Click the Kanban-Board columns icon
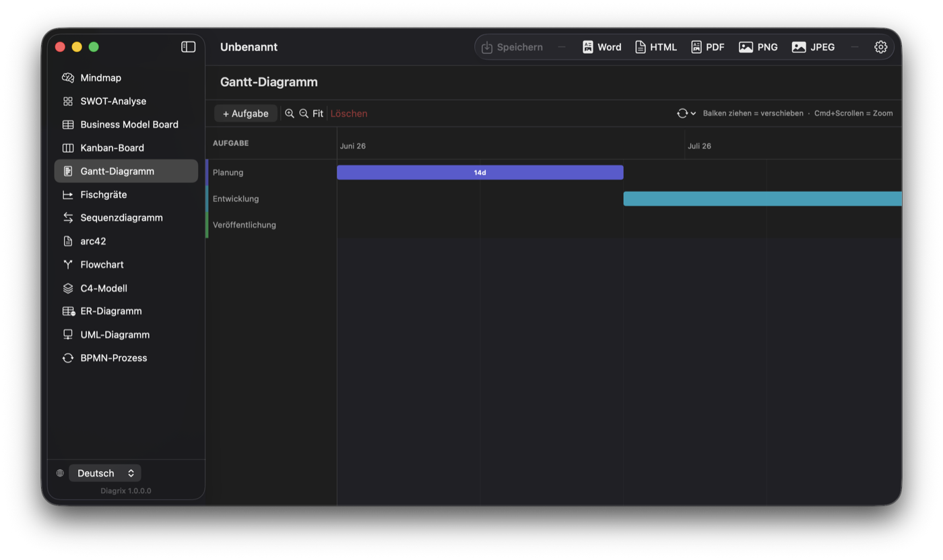The image size is (943, 560). [x=68, y=148]
